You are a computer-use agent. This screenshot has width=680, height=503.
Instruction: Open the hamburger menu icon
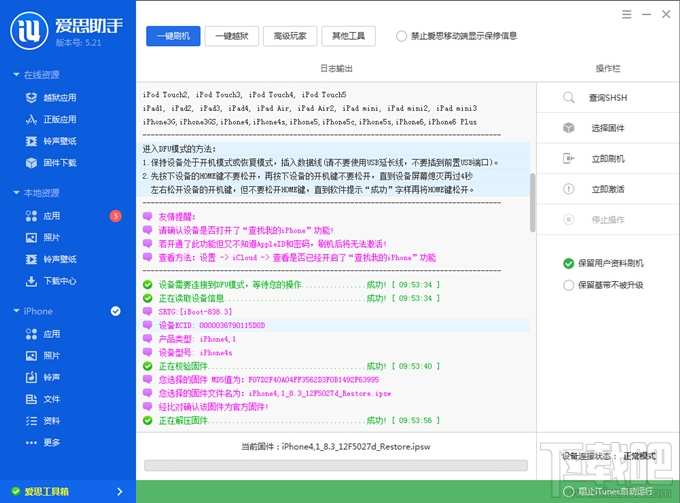626,14
